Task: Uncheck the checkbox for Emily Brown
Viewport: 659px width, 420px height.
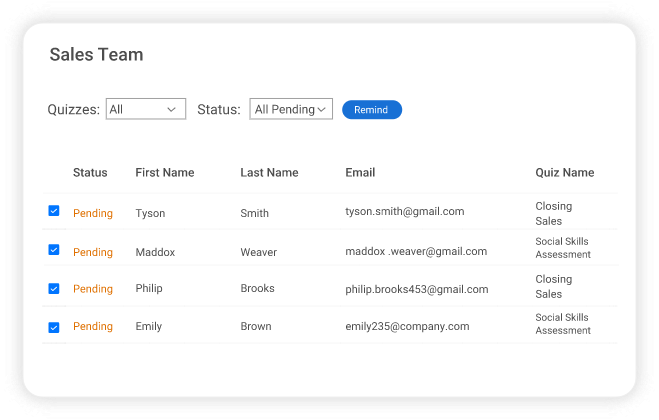Action: (54, 327)
